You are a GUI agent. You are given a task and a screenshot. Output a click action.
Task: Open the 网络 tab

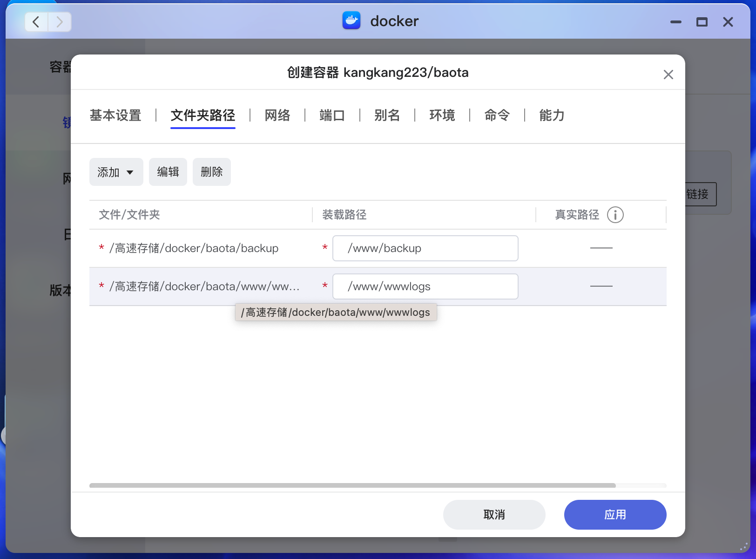[x=277, y=115]
